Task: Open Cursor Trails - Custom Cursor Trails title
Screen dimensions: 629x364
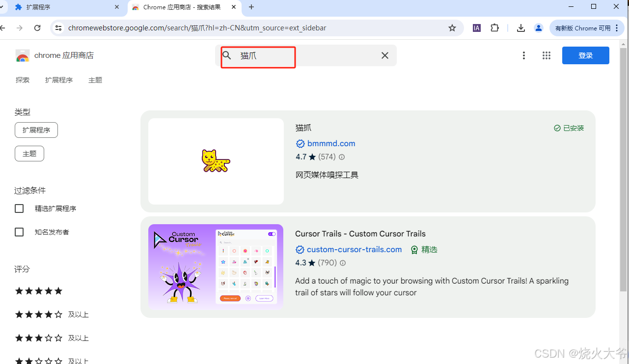Action: [360, 234]
